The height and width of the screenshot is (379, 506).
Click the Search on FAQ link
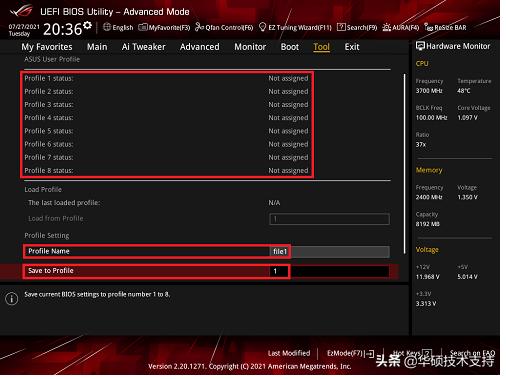[x=472, y=353]
